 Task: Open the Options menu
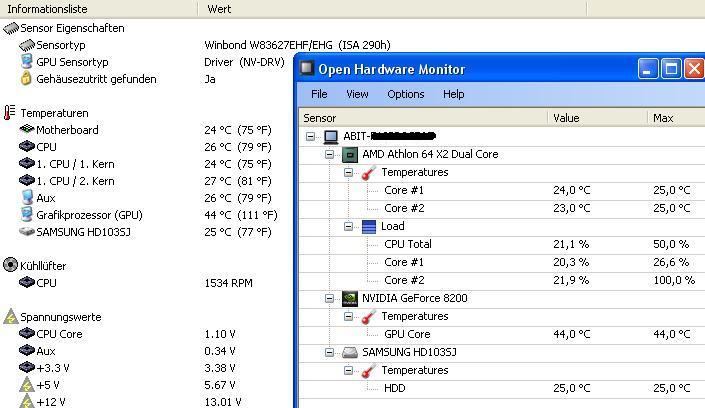pos(406,94)
